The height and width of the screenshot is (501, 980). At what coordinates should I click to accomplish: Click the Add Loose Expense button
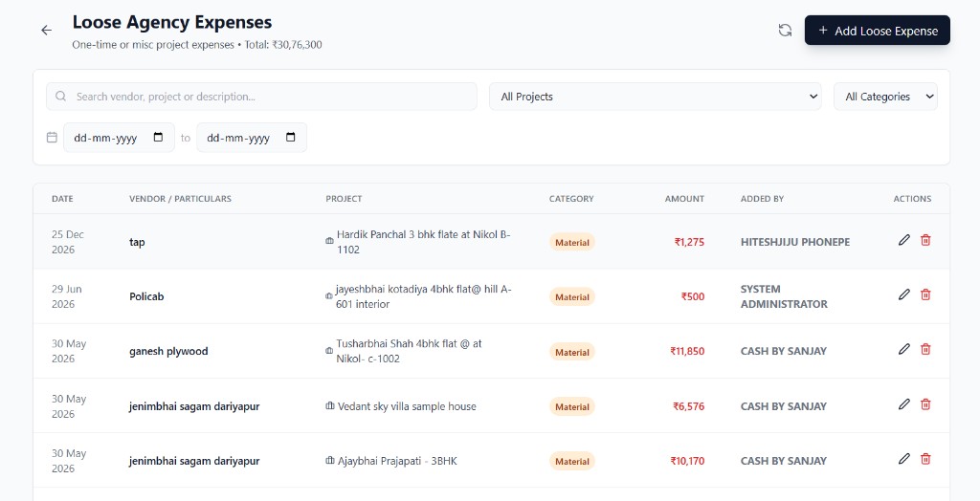point(877,31)
